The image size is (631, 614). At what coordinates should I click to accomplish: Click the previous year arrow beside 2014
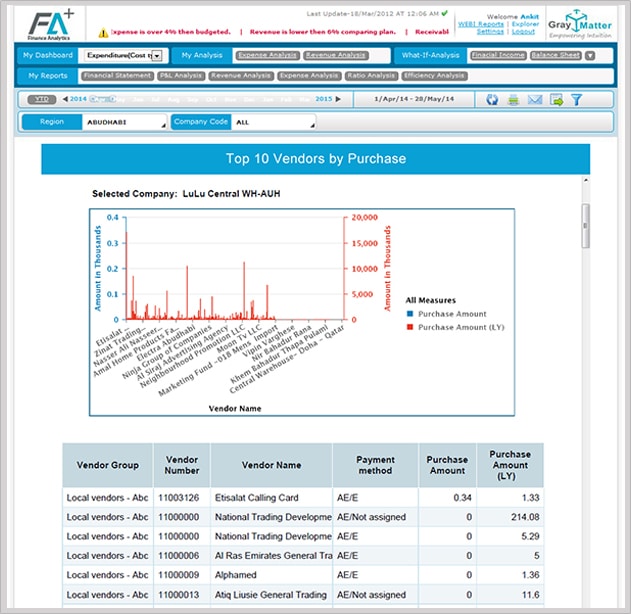pos(65,99)
